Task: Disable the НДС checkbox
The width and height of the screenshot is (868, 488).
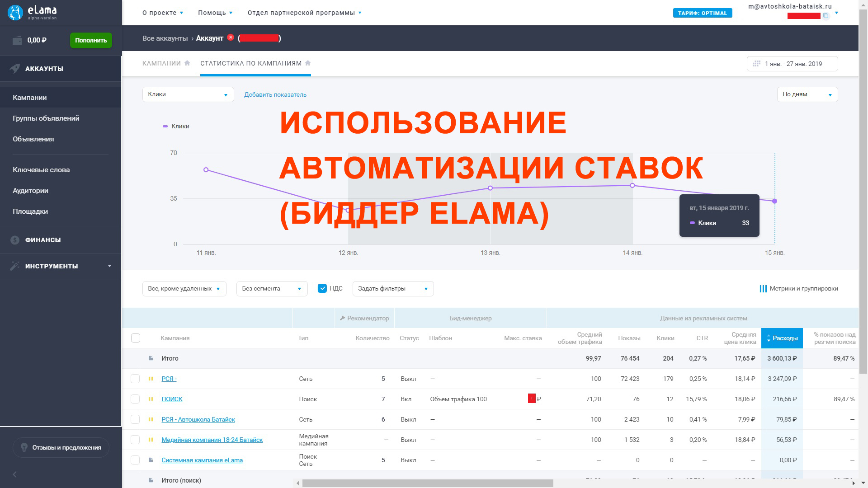Action: click(x=323, y=288)
